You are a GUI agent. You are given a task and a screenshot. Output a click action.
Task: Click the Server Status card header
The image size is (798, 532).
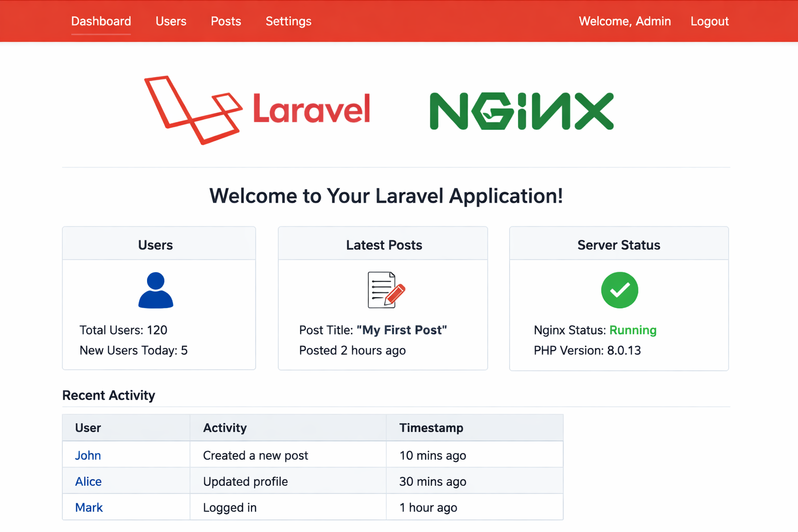point(619,245)
